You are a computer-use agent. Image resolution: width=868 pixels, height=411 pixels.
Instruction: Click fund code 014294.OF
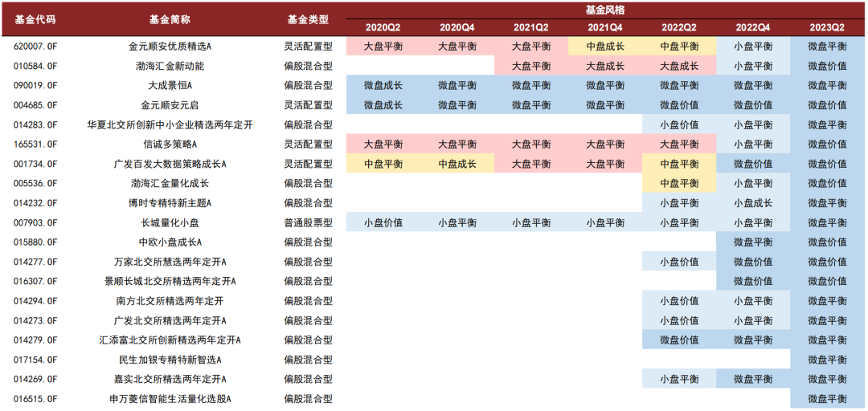(x=35, y=301)
